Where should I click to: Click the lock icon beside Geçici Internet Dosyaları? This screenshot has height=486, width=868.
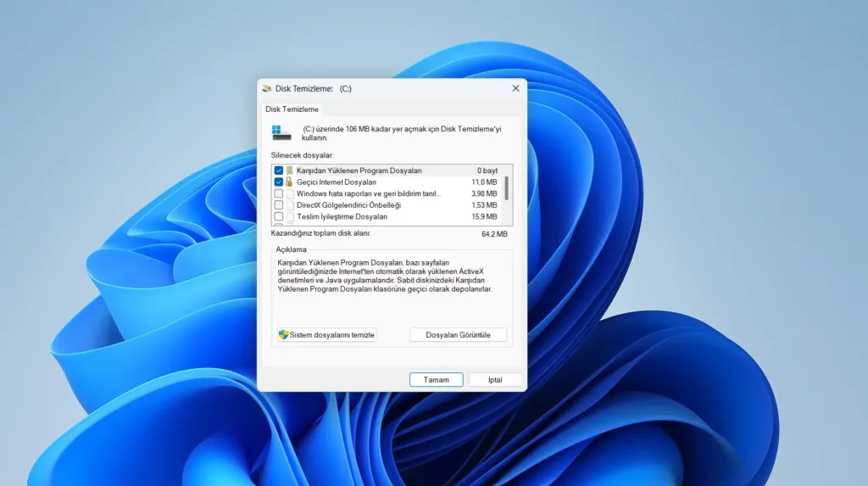[289, 182]
